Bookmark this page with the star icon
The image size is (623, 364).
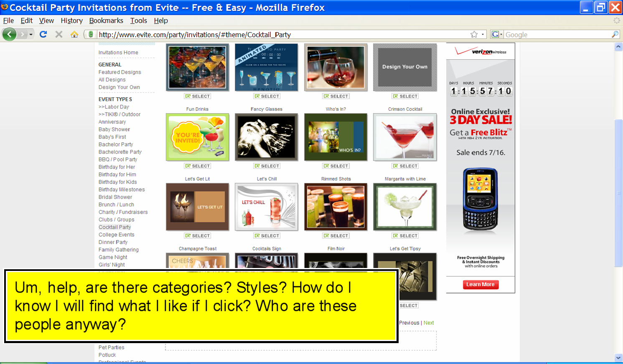474,34
